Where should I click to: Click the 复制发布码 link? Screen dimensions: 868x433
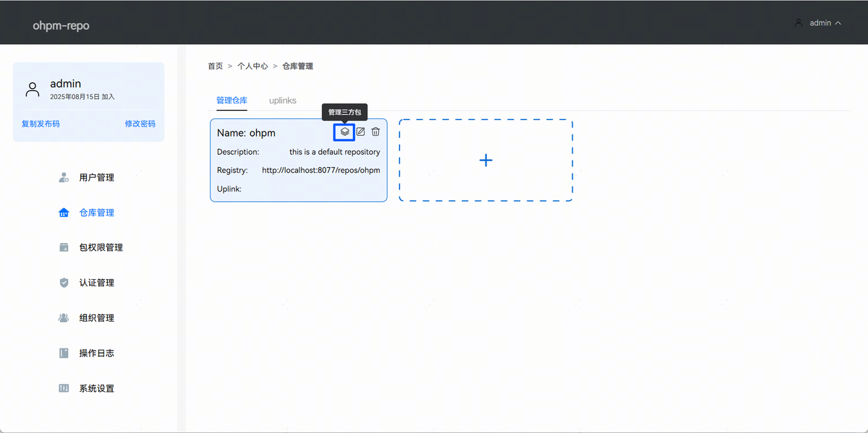(41, 124)
